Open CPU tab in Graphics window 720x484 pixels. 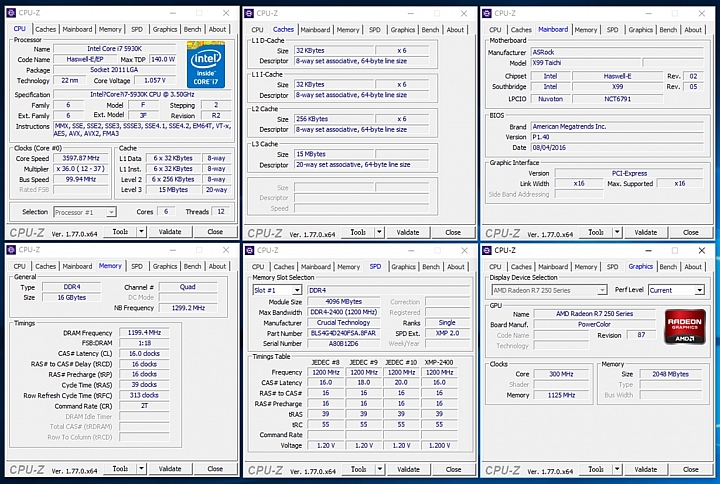click(x=495, y=267)
